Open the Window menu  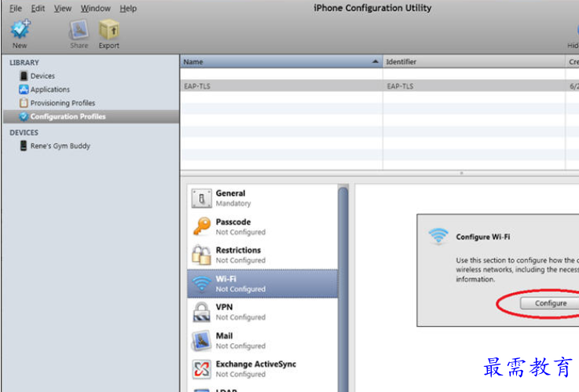[95, 8]
